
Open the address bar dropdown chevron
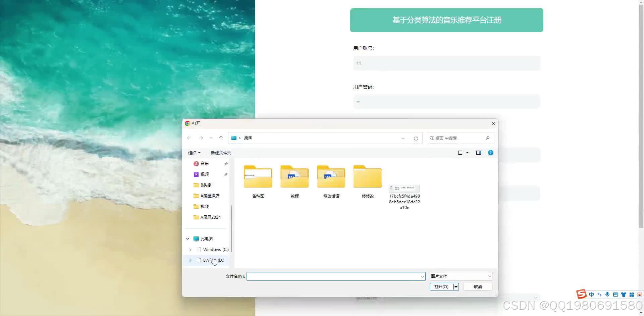tap(402, 138)
